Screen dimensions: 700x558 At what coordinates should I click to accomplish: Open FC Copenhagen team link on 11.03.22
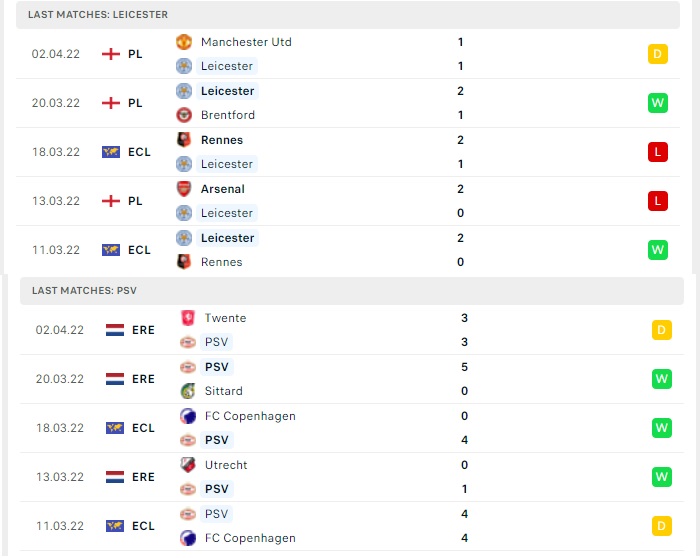point(250,538)
